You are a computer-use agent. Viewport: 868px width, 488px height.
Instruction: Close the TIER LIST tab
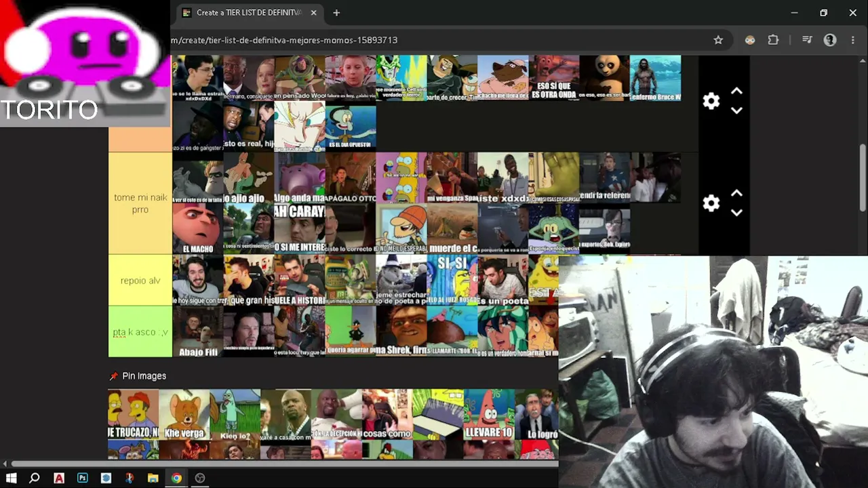tap(313, 12)
